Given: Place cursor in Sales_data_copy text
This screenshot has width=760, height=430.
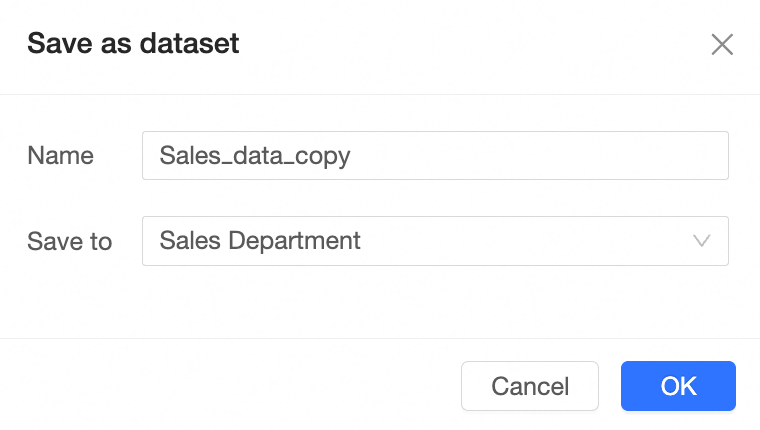Looking at the screenshot, I should [255, 156].
